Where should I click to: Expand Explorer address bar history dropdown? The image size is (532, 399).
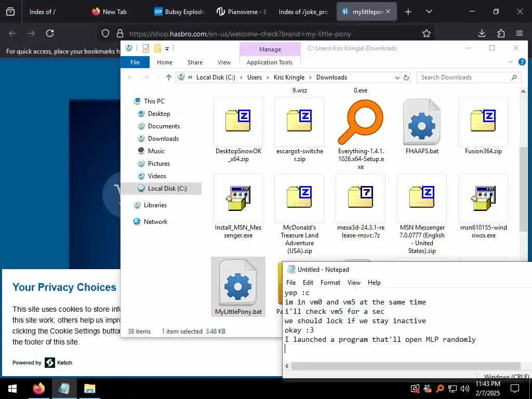397,78
